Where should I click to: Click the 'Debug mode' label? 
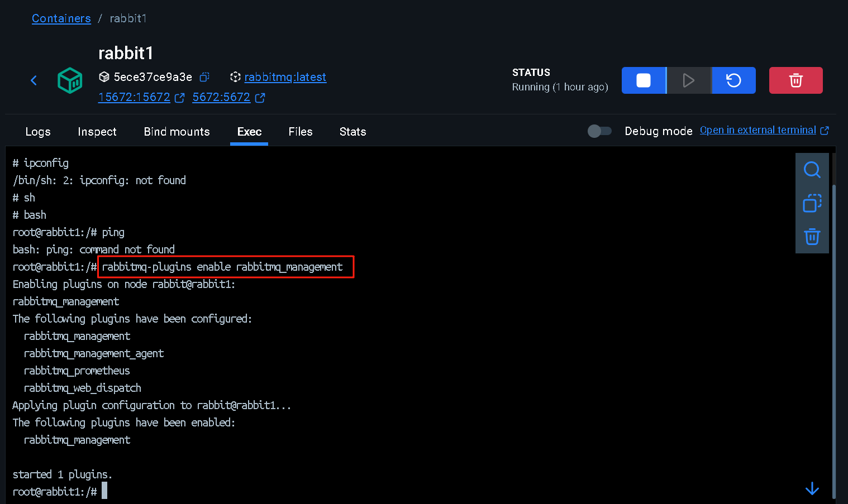click(x=659, y=131)
